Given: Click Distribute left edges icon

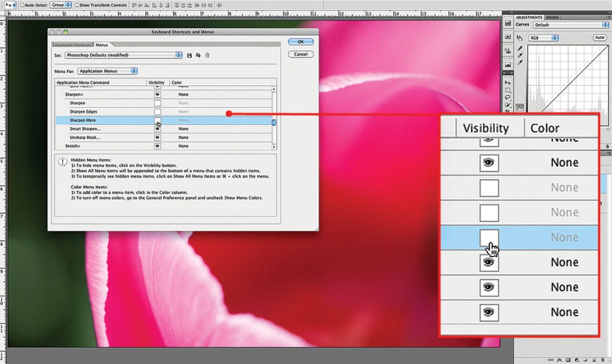Looking at the screenshot, I should pyautogui.click(x=197, y=5).
